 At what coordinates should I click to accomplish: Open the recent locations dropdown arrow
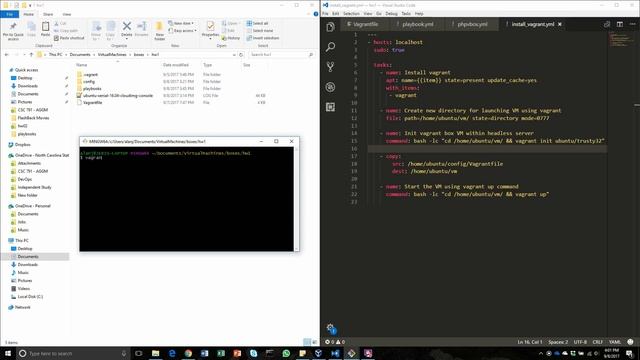[x=24, y=54]
